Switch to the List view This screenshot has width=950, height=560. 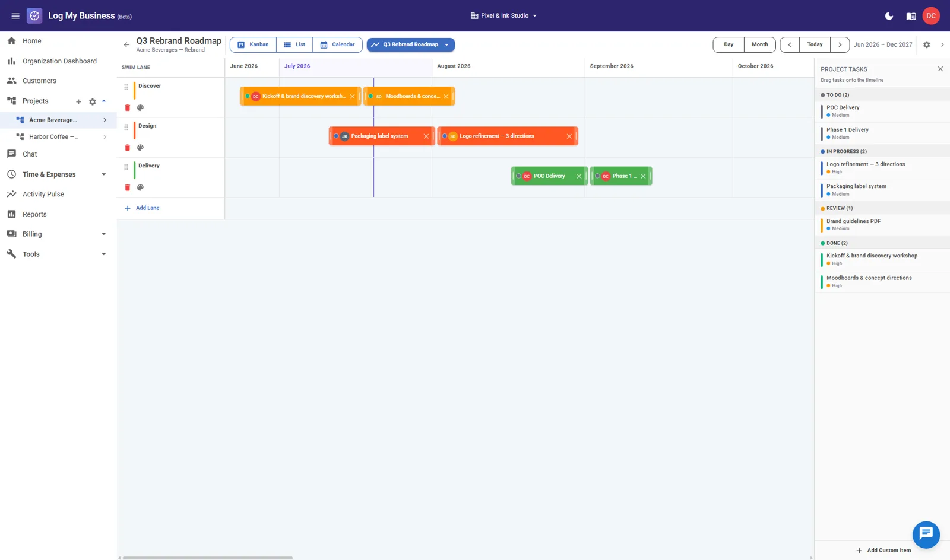point(294,44)
